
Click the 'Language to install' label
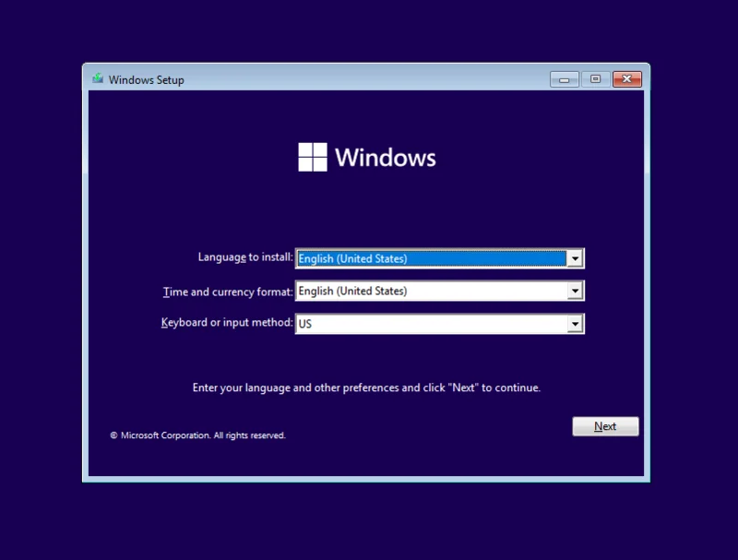coord(244,258)
